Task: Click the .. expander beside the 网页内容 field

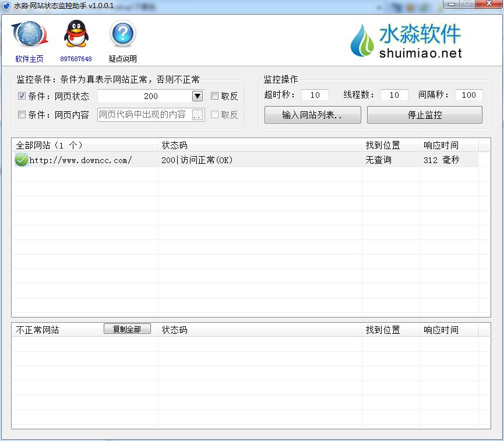Action: (198, 115)
